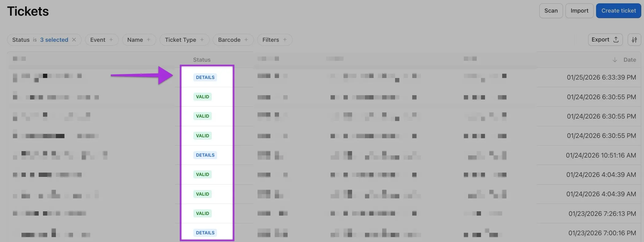Click the Date sort arrow icon
The width and height of the screenshot is (644, 242).
tap(615, 60)
